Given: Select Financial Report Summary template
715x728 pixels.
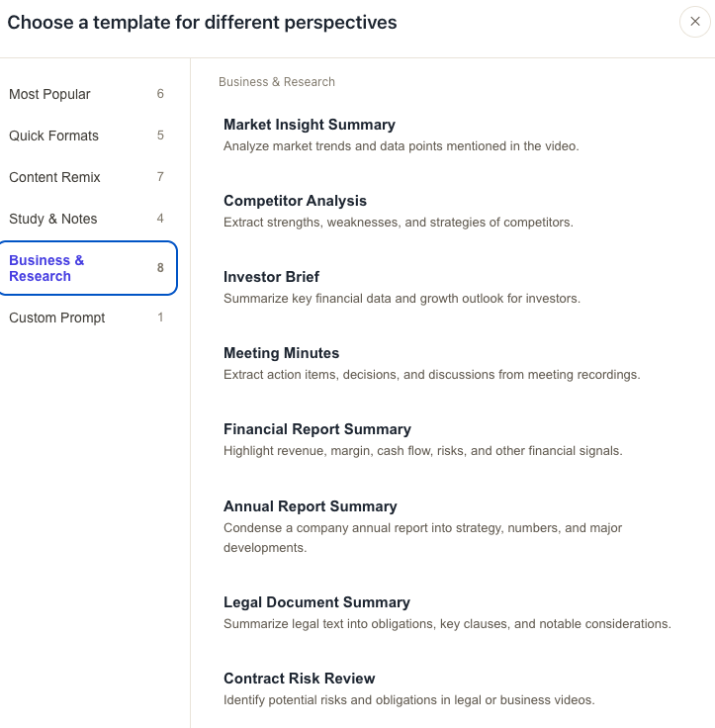Looking at the screenshot, I should pos(453,439).
